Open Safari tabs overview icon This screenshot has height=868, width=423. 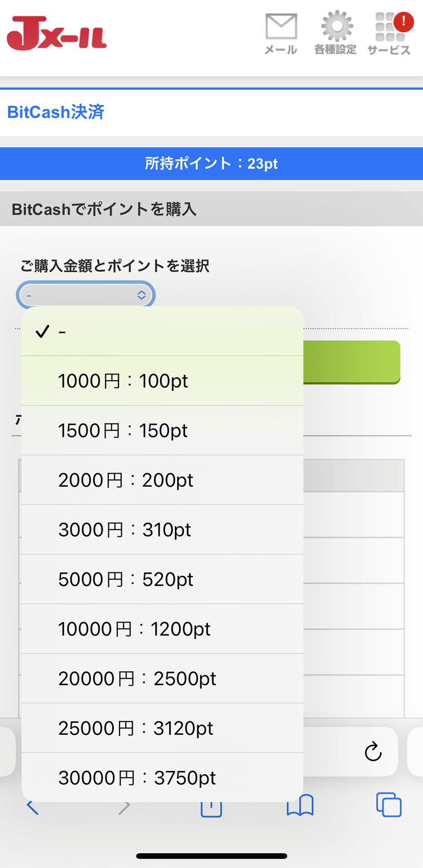389,805
